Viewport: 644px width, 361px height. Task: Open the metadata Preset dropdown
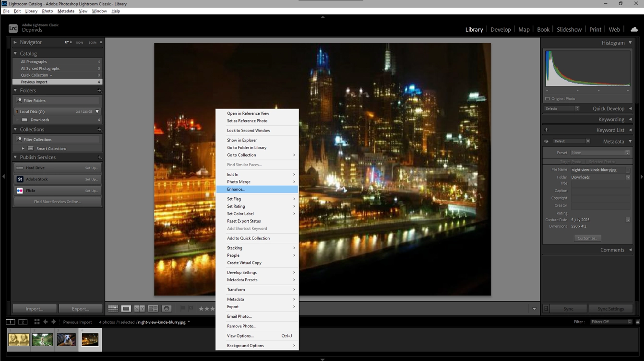click(x=600, y=153)
